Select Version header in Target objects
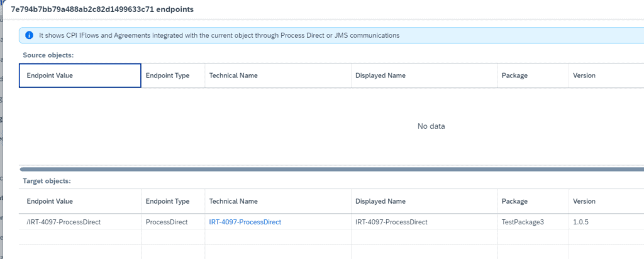 pyautogui.click(x=606, y=202)
